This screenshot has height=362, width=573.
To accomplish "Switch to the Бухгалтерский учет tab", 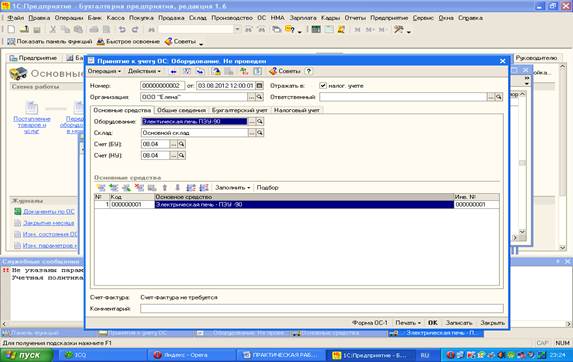I will click(240, 110).
